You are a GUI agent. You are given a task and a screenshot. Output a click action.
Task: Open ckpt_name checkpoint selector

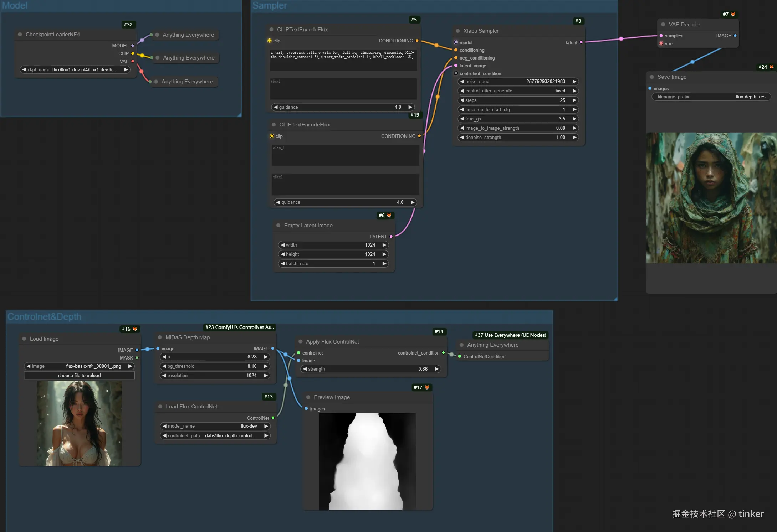(75, 70)
